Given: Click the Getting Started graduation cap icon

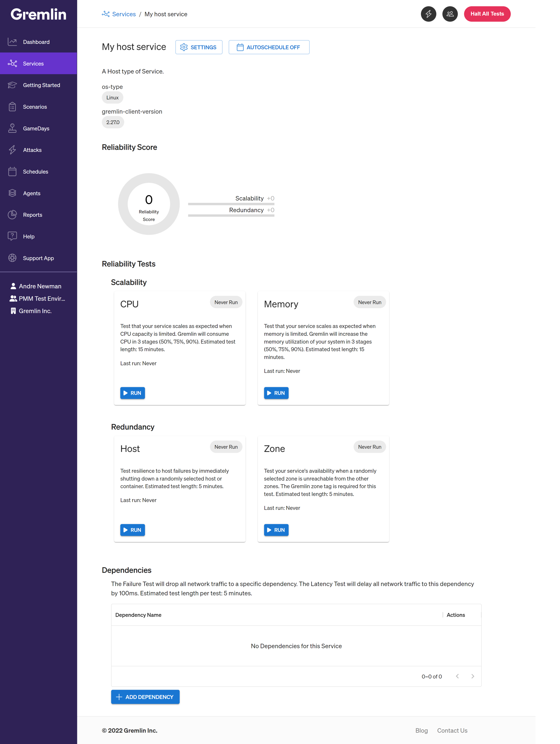Looking at the screenshot, I should coord(13,85).
